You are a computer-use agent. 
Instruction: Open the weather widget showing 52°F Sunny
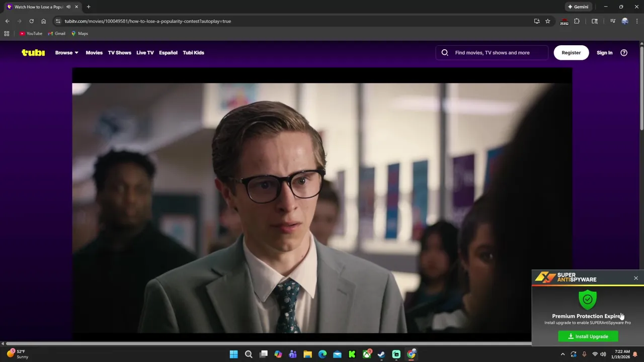(x=17, y=354)
